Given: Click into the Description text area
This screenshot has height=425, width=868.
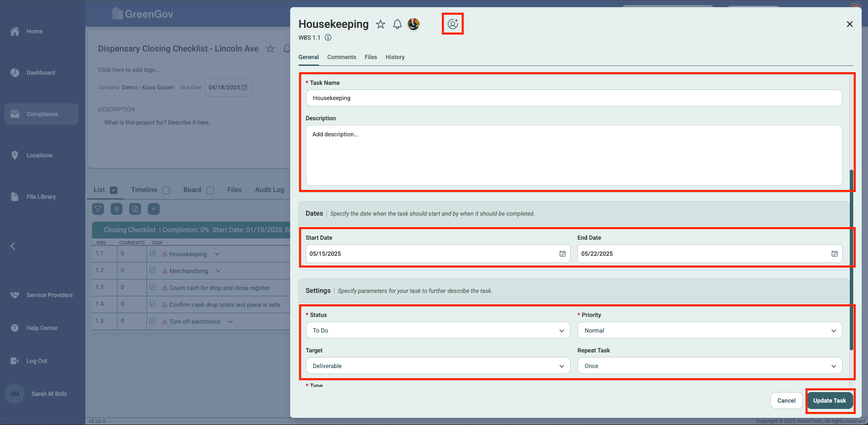Looking at the screenshot, I should pos(574,155).
